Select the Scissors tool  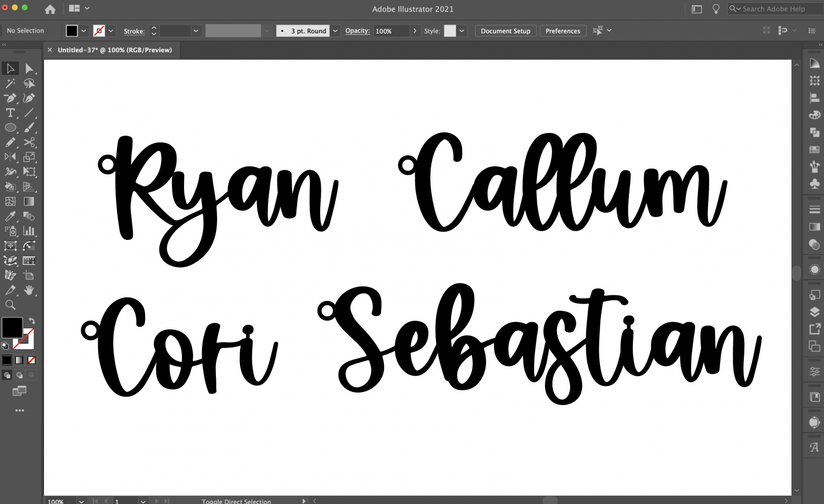tap(29, 143)
